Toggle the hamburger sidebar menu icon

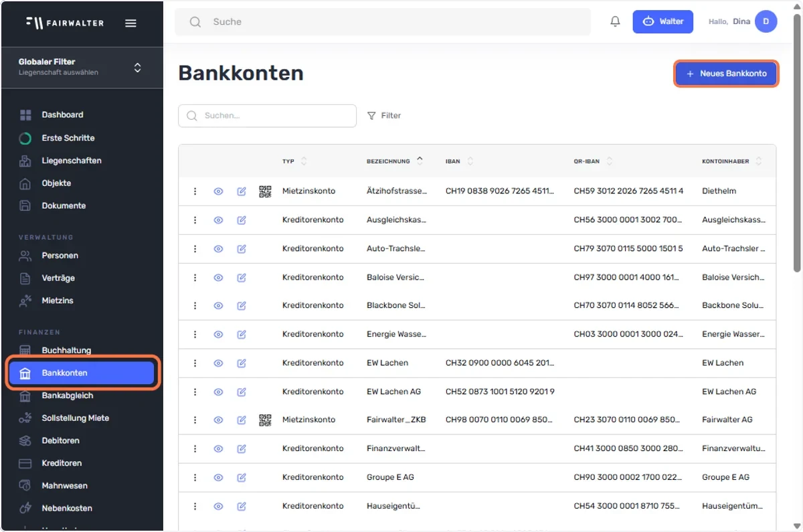(130, 23)
